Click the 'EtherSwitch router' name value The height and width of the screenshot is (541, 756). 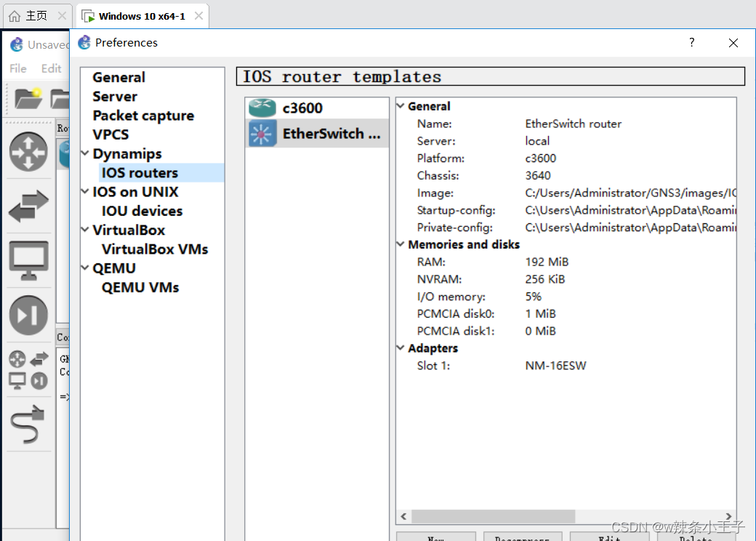pyautogui.click(x=574, y=124)
